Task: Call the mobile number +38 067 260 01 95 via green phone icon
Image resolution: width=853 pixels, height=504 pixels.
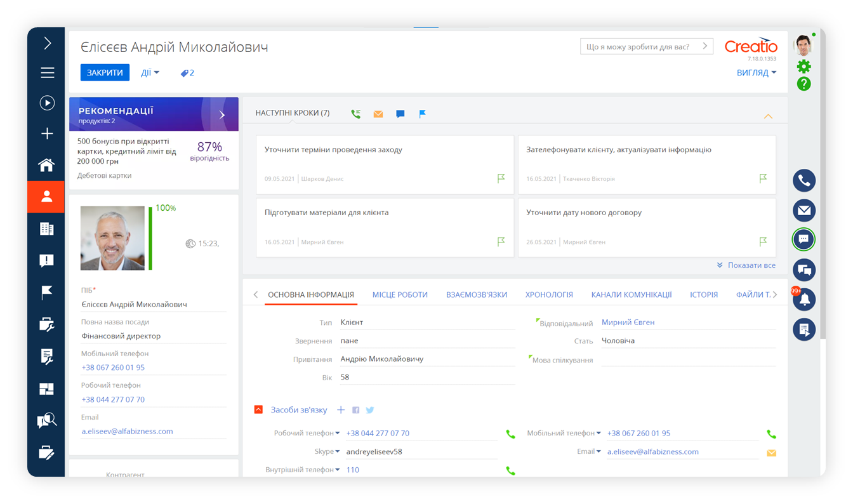Action: pos(771,434)
